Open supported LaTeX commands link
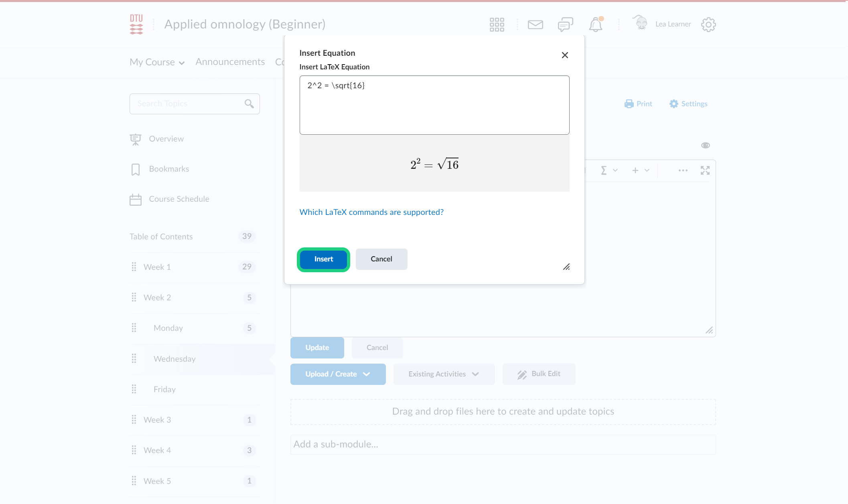The image size is (848, 504). [x=371, y=212]
